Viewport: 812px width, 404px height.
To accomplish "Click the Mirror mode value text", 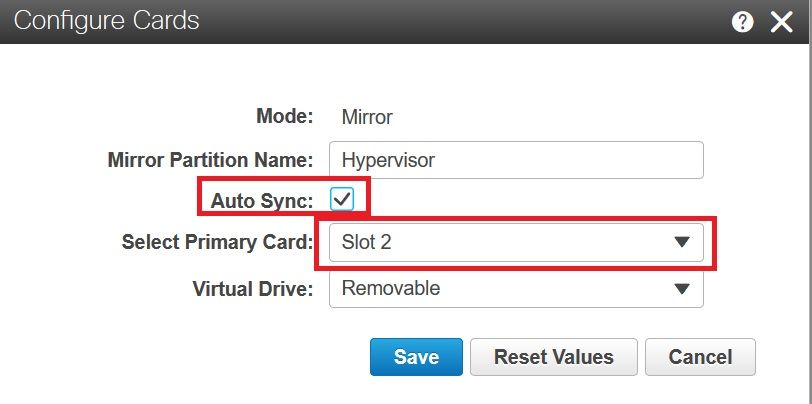I will (367, 117).
